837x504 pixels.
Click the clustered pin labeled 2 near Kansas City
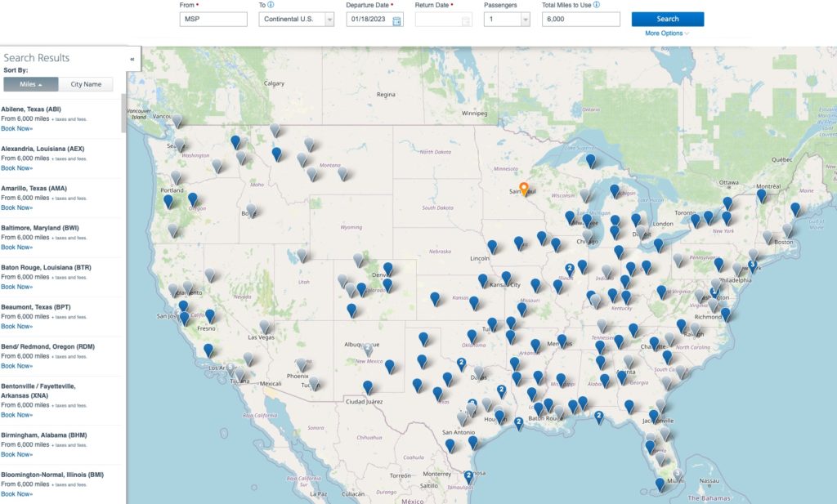pos(571,267)
